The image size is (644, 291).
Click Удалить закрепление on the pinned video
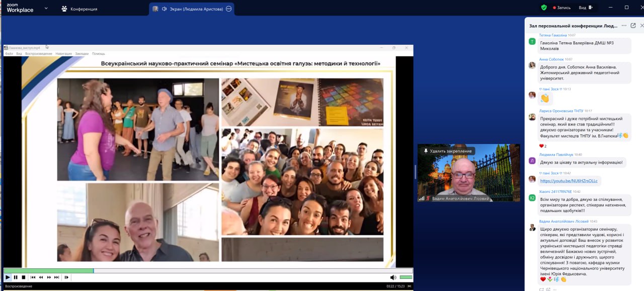[x=448, y=151]
